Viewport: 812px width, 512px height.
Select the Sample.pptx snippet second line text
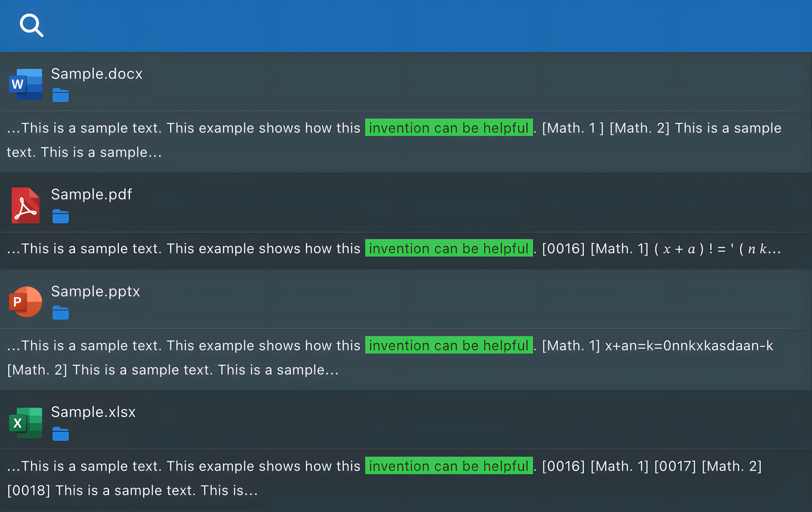pos(173,370)
